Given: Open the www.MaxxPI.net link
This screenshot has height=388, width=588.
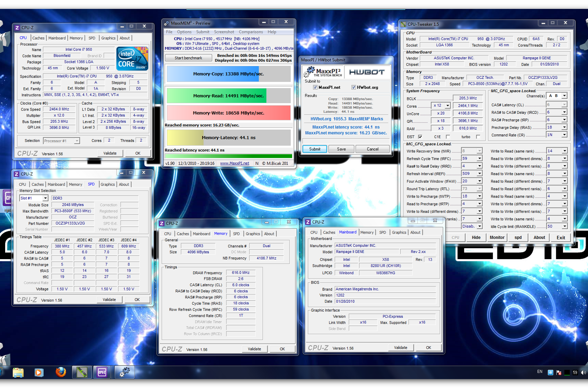Looking at the screenshot, I should (x=234, y=163).
